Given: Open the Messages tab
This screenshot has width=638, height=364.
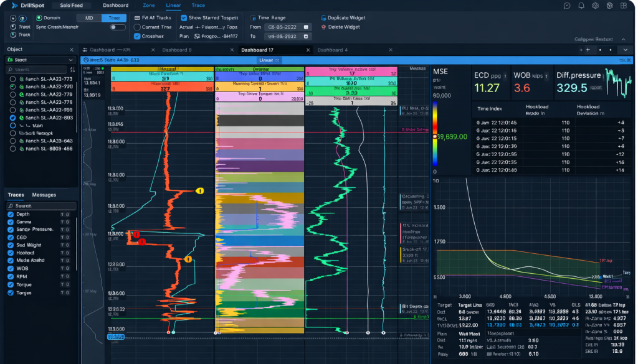Looking at the screenshot, I should pos(44,195).
